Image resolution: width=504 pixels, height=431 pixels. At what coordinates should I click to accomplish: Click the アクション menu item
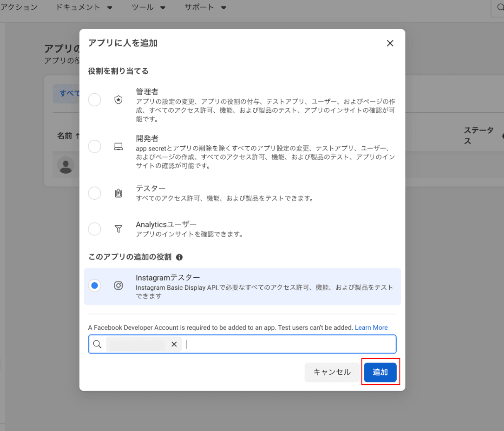pos(18,7)
